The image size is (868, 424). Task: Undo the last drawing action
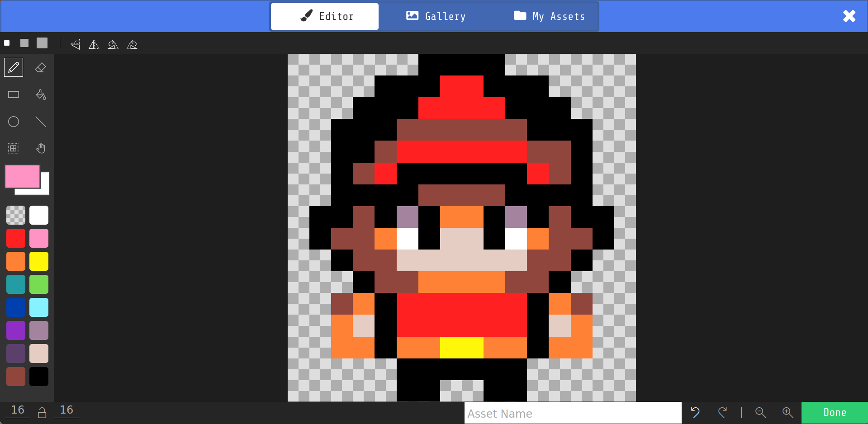(x=695, y=412)
